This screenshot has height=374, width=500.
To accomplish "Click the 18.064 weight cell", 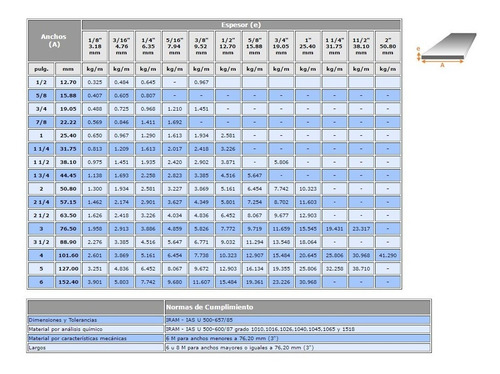I will tap(308, 242).
